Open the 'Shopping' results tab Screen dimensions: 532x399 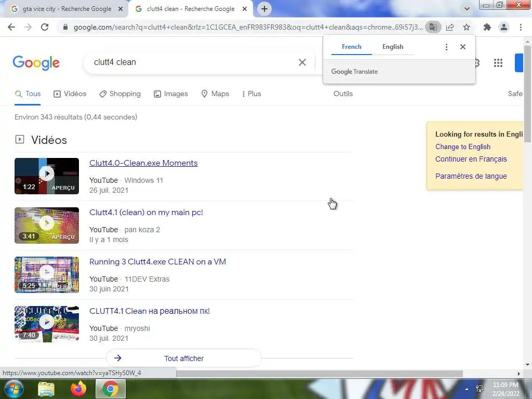pos(120,94)
